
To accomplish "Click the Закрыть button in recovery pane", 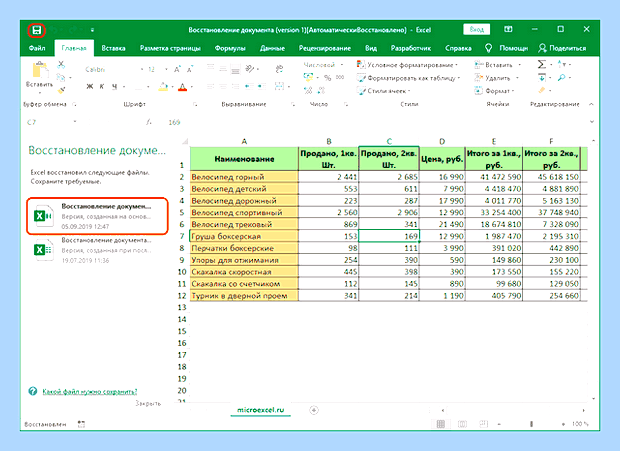I will tap(148, 404).
